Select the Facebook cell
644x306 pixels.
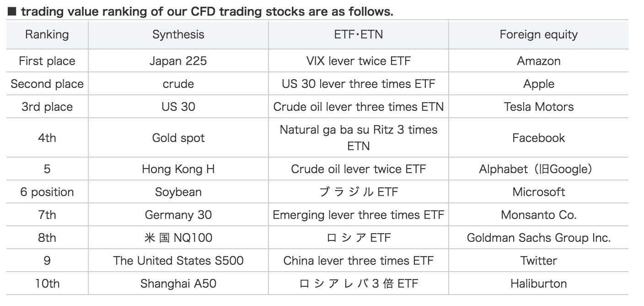pyautogui.click(x=538, y=138)
